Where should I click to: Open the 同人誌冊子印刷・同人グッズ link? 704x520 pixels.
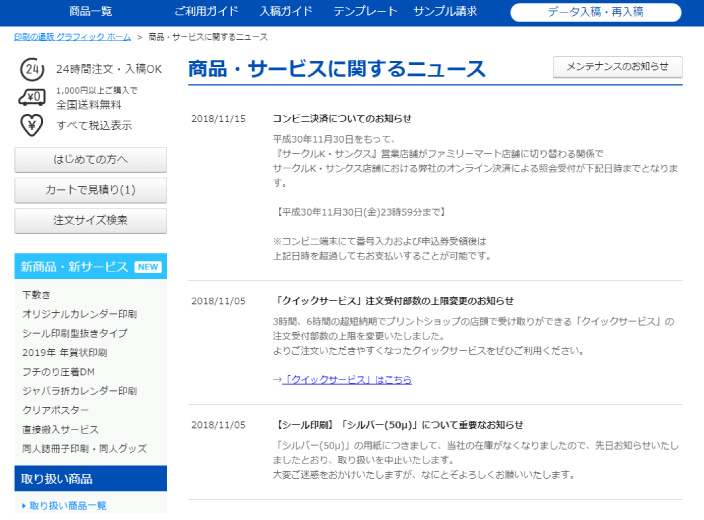click(85, 448)
